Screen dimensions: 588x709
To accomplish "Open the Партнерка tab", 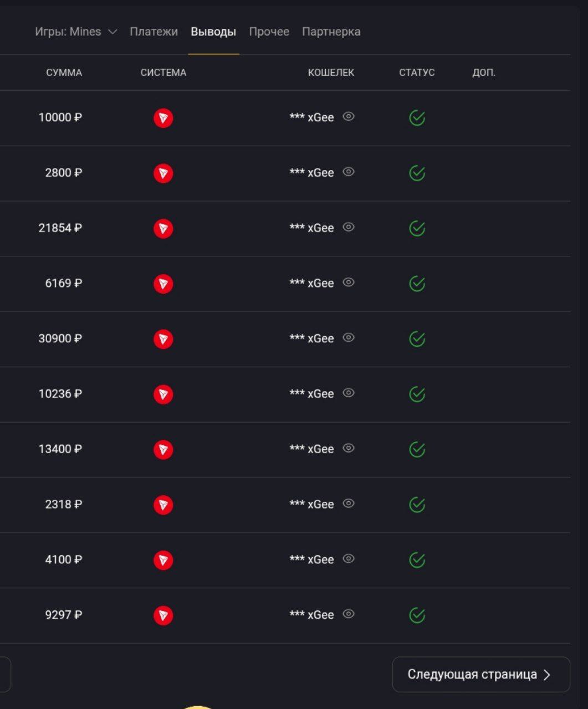I will pyautogui.click(x=331, y=32).
